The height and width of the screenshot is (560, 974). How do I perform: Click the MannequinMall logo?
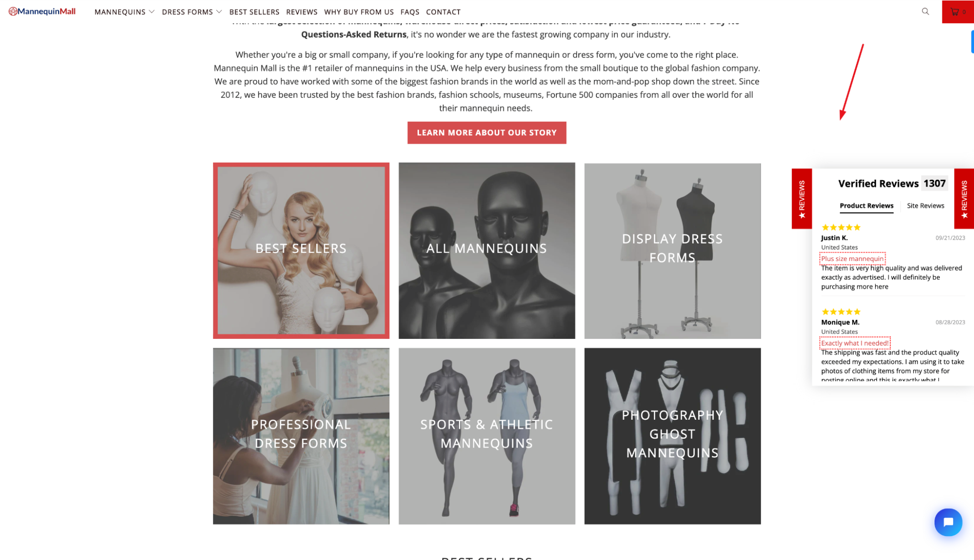pos(42,11)
